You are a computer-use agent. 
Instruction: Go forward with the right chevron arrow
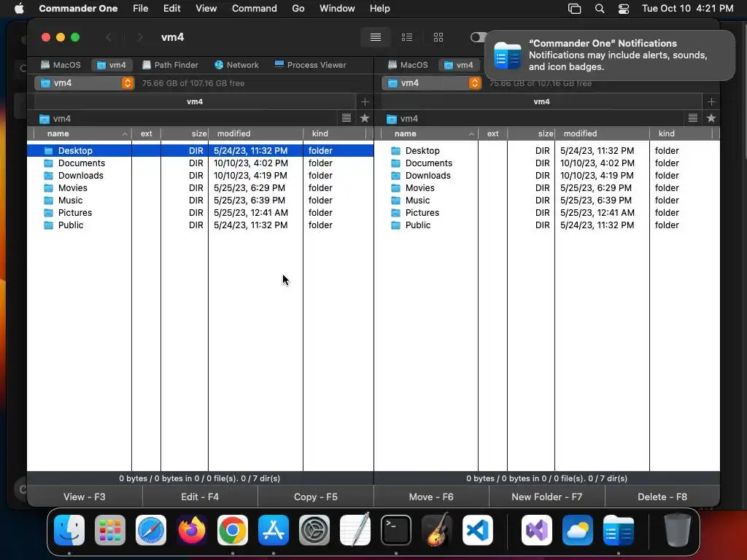tap(139, 37)
